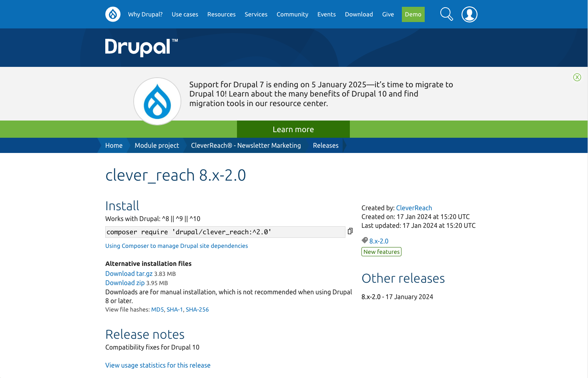Open the Events menu
588x378 pixels.
pos(327,14)
